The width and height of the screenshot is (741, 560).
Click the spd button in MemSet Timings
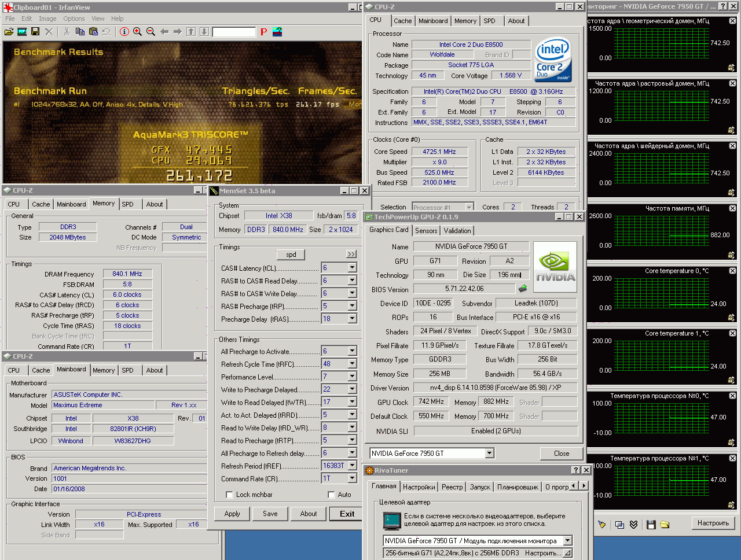click(x=291, y=255)
